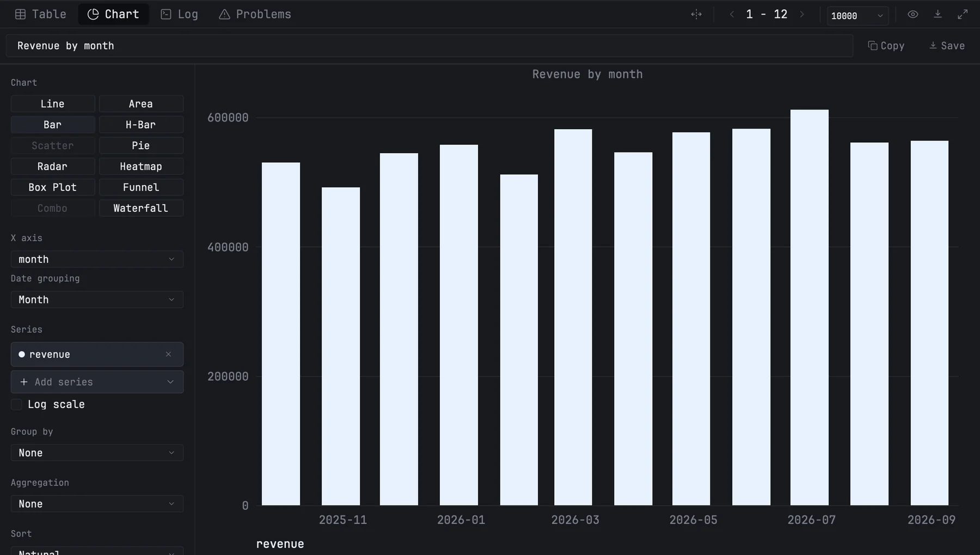This screenshot has width=980, height=555.
Task: Open the Sort Natural dropdown
Action: pos(97,551)
